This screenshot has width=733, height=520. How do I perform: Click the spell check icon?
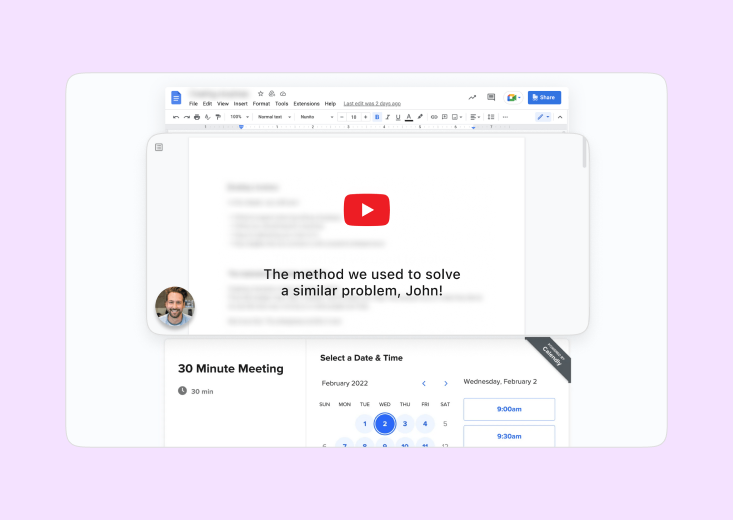click(x=208, y=117)
